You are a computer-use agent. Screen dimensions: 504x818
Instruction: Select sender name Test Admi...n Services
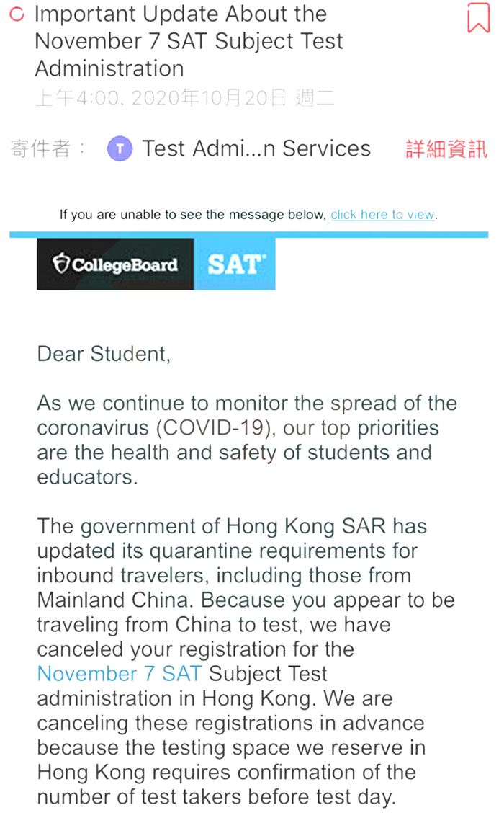tap(256, 148)
